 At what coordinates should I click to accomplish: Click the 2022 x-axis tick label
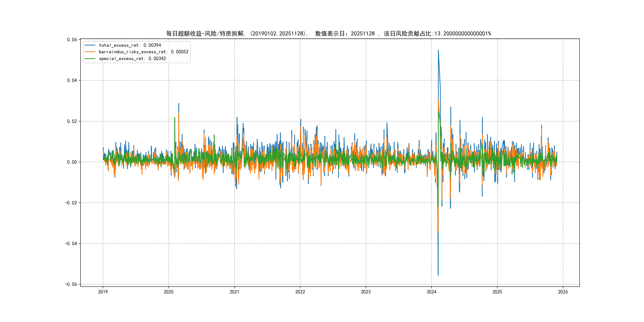(300, 292)
